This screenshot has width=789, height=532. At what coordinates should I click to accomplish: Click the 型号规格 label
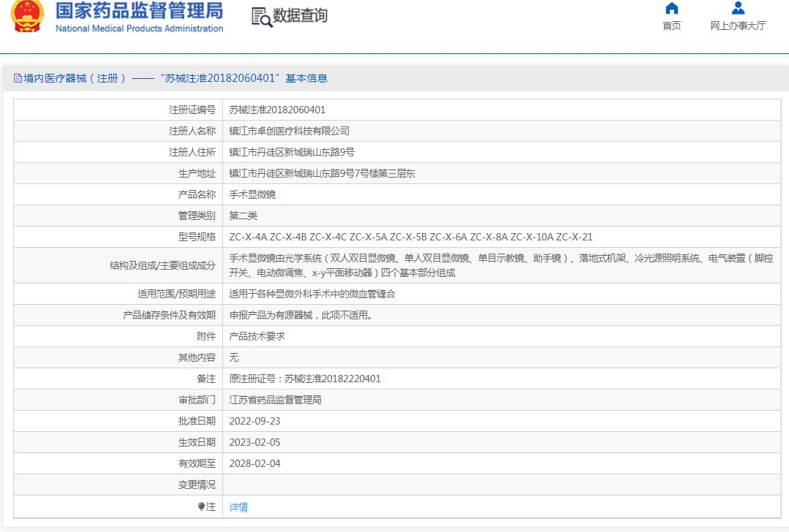pyautogui.click(x=197, y=237)
